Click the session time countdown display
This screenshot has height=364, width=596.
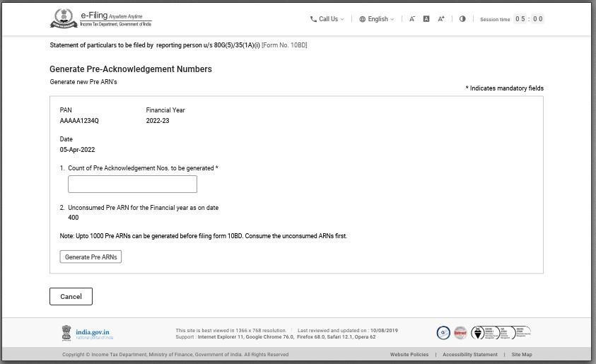click(529, 19)
